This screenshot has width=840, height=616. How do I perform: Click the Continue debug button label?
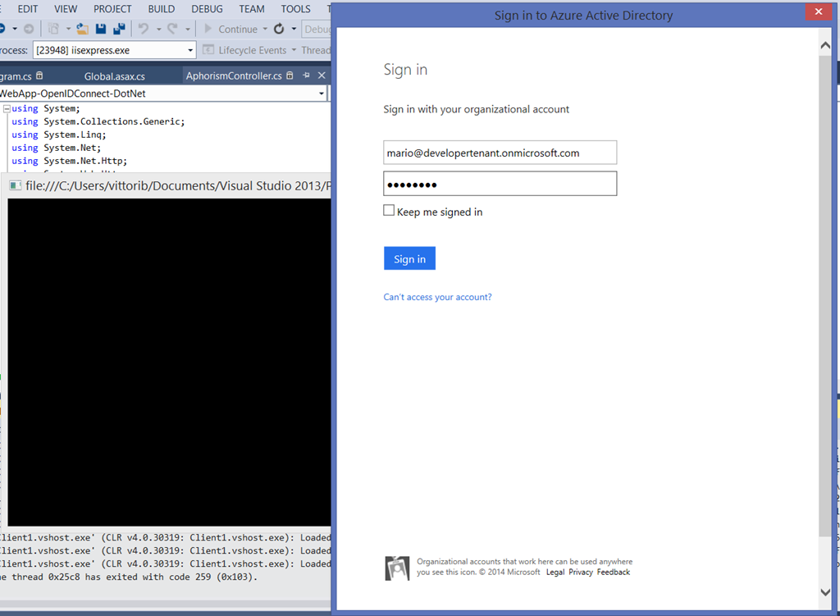[x=238, y=30]
